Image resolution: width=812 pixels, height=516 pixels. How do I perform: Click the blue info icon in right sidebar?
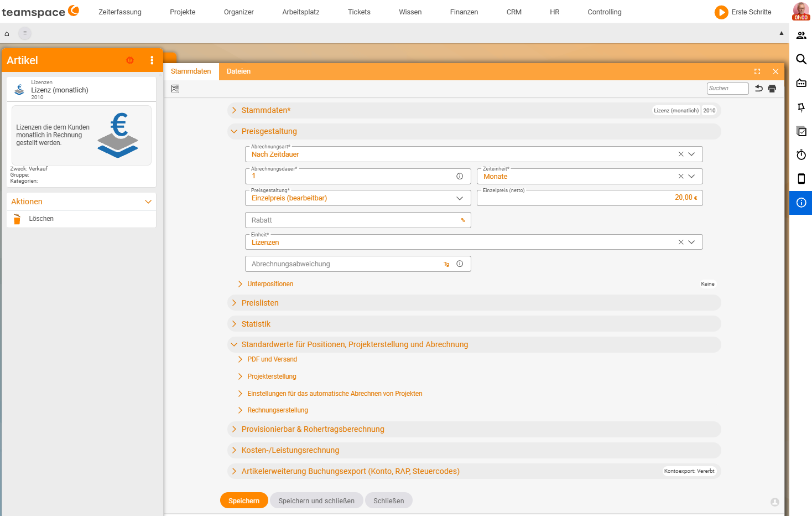[801, 203]
